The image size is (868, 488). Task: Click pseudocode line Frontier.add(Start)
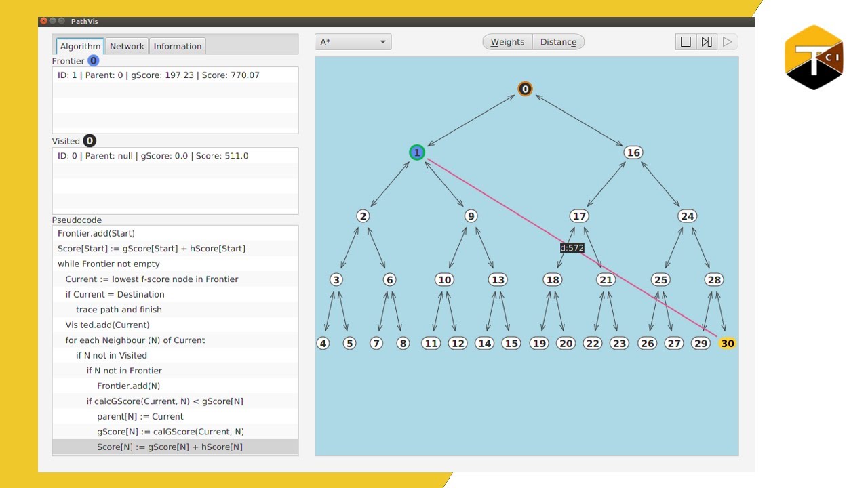175,233
